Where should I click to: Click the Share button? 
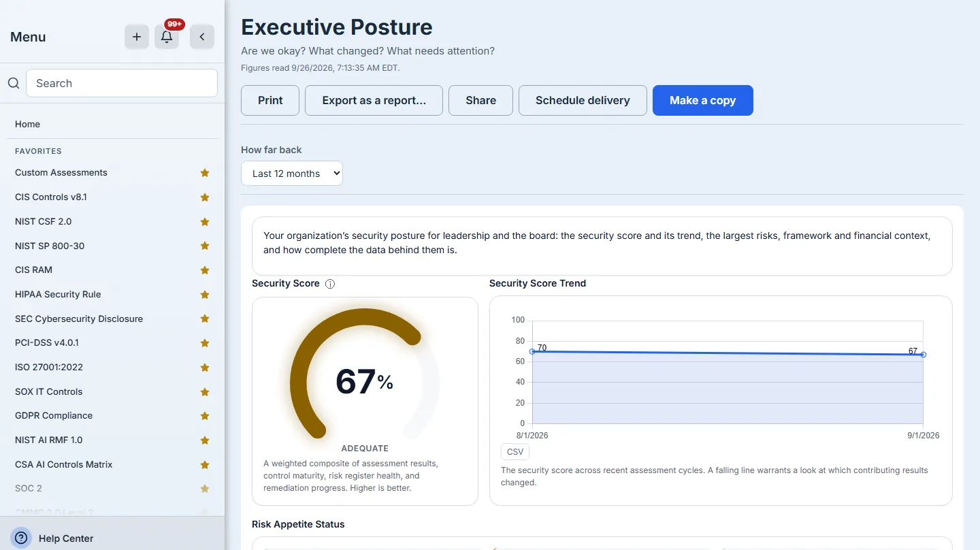480,100
